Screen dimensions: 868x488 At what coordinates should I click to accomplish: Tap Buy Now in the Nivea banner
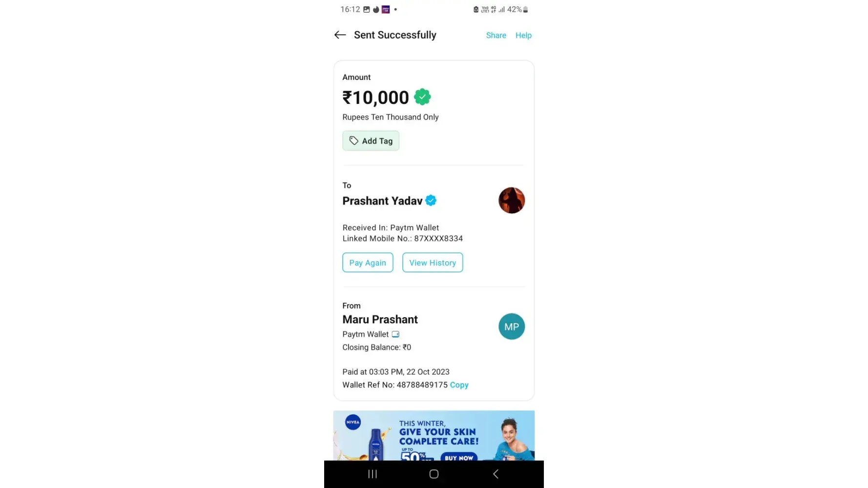point(459,457)
